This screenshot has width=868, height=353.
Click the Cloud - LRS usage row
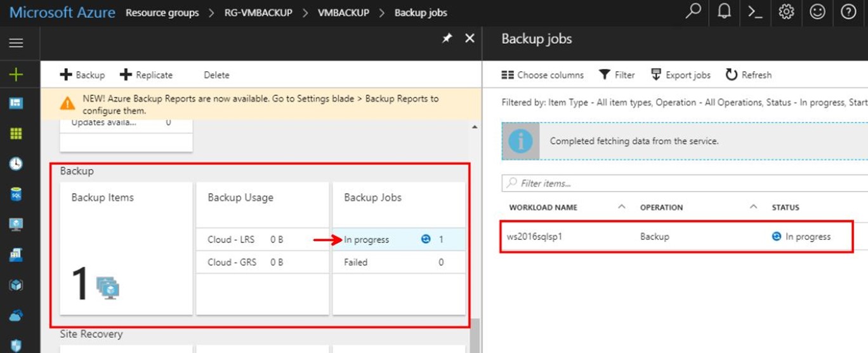tap(262, 239)
